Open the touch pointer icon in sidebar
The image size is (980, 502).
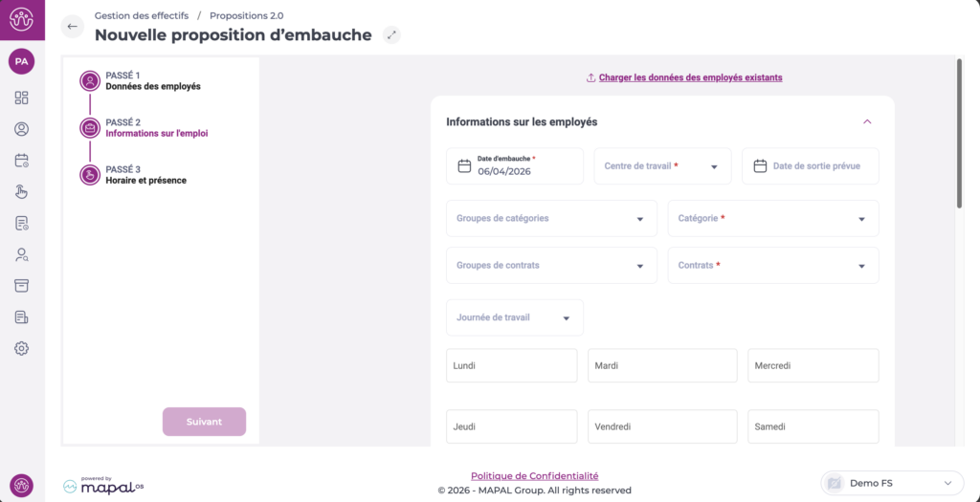pos(22,191)
